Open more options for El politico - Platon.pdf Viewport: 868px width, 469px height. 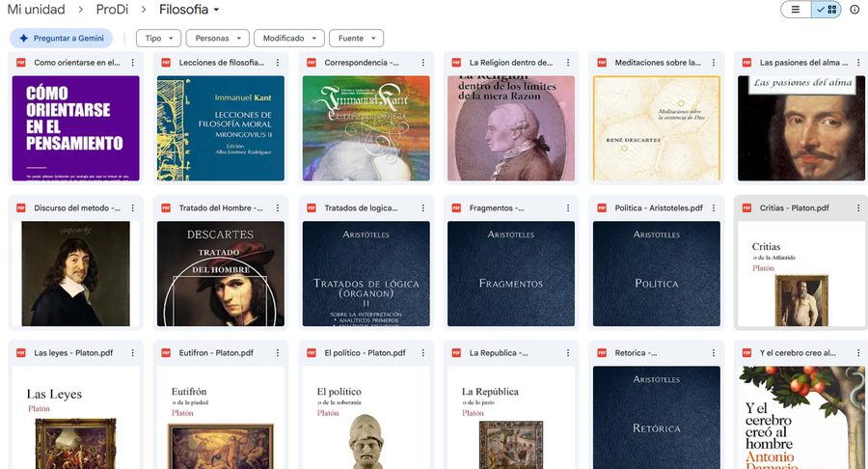tap(423, 353)
